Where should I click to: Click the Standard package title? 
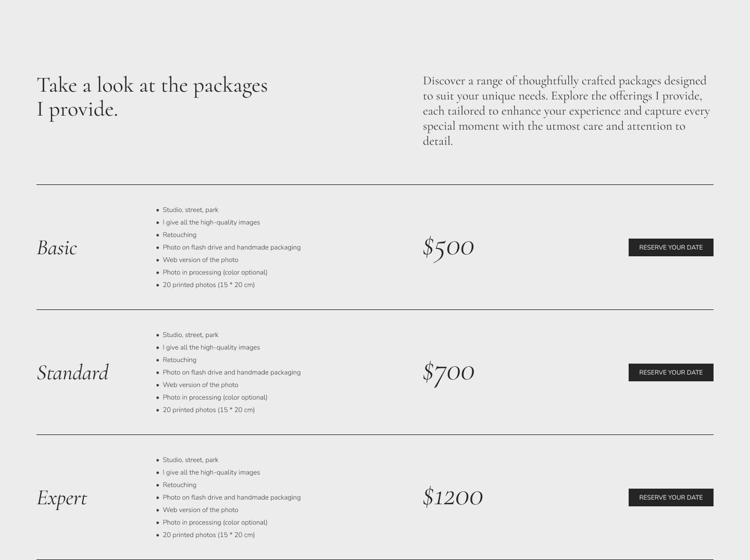click(73, 372)
